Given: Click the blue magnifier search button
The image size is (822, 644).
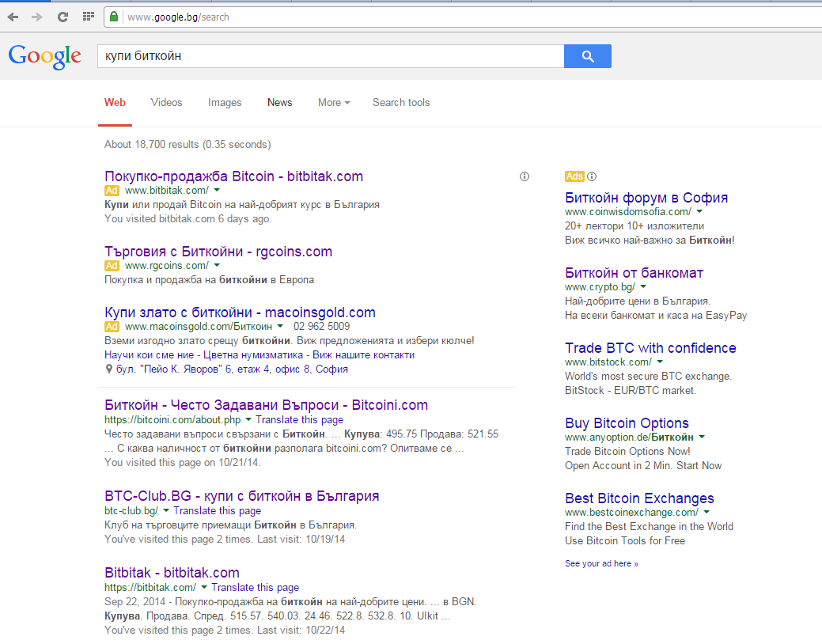Looking at the screenshot, I should (588, 56).
